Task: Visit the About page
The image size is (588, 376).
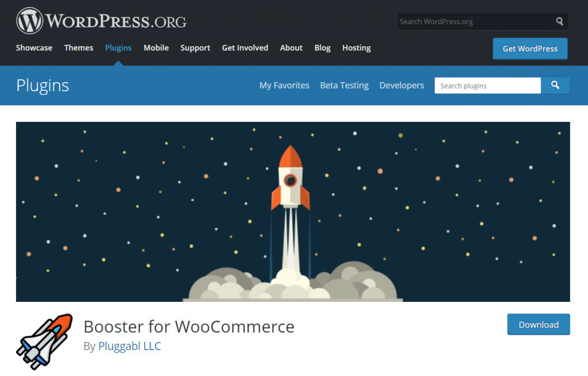Action: pyautogui.click(x=291, y=48)
